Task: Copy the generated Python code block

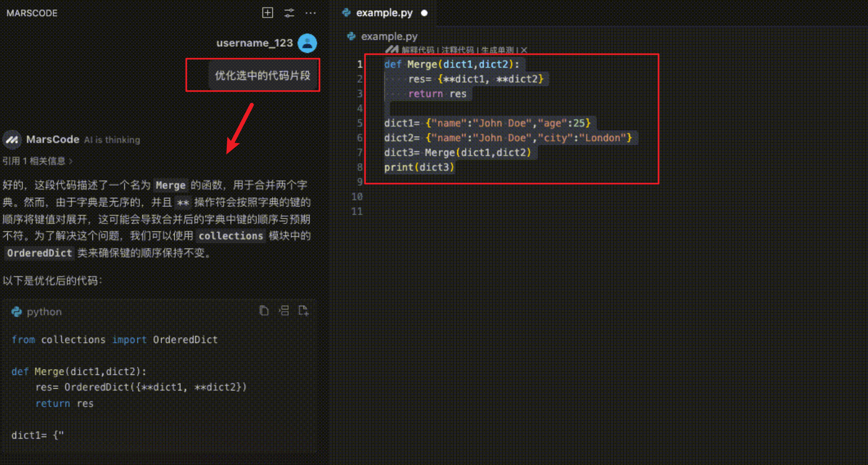Action: click(264, 311)
